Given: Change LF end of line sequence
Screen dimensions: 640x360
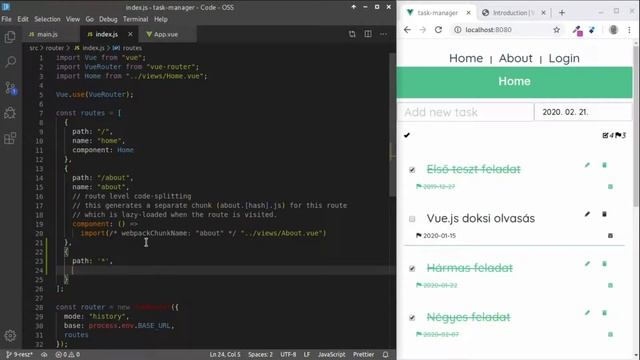Looking at the screenshot, I should [307, 355].
